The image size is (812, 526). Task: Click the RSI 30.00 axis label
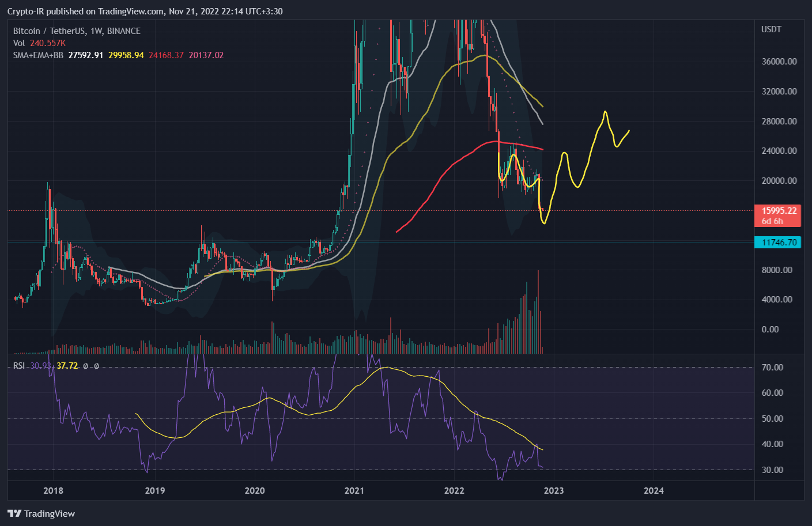click(x=772, y=470)
